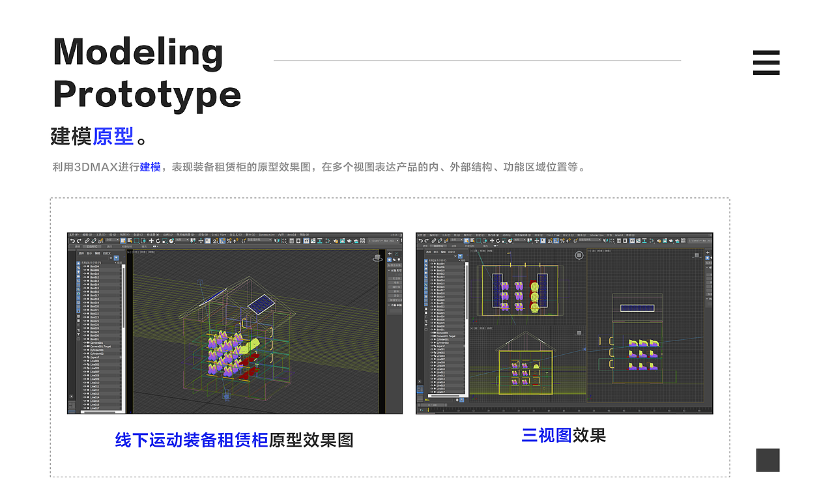834x504 pixels.
Task: Activate Select and Move in three-view screenshot
Action: coord(492,241)
